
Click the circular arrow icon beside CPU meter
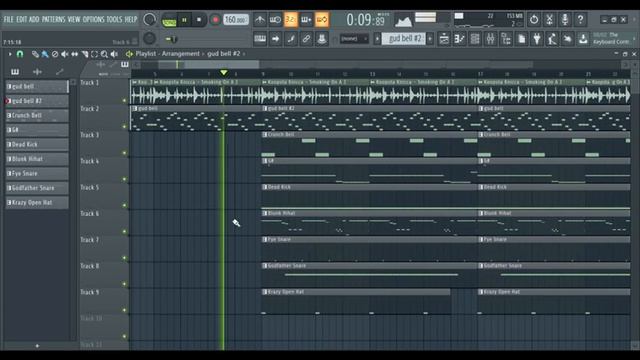tap(534, 20)
